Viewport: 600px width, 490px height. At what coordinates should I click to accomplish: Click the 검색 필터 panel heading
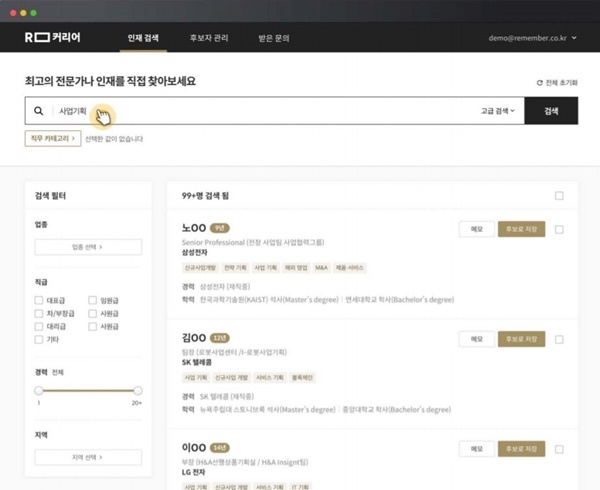(51, 196)
